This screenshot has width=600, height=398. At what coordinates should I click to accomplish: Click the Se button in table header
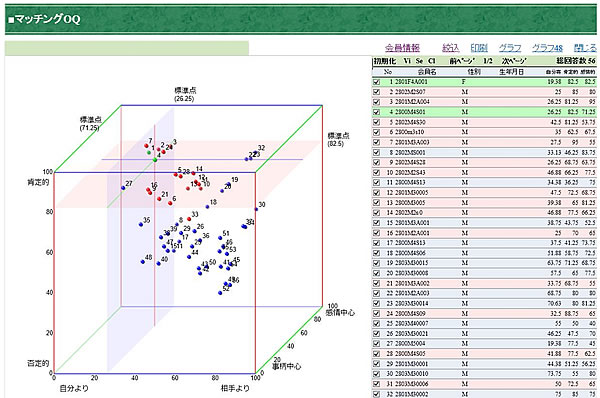coord(419,61)
